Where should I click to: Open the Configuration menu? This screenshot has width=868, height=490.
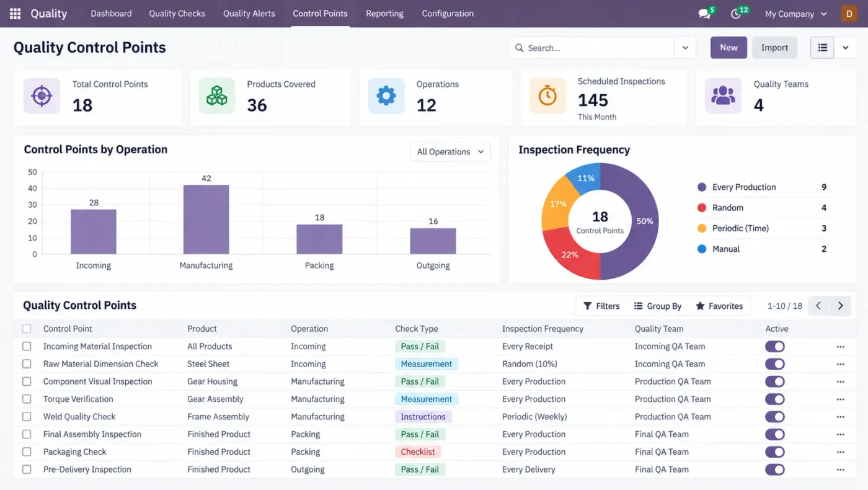(x=448, y=14)
